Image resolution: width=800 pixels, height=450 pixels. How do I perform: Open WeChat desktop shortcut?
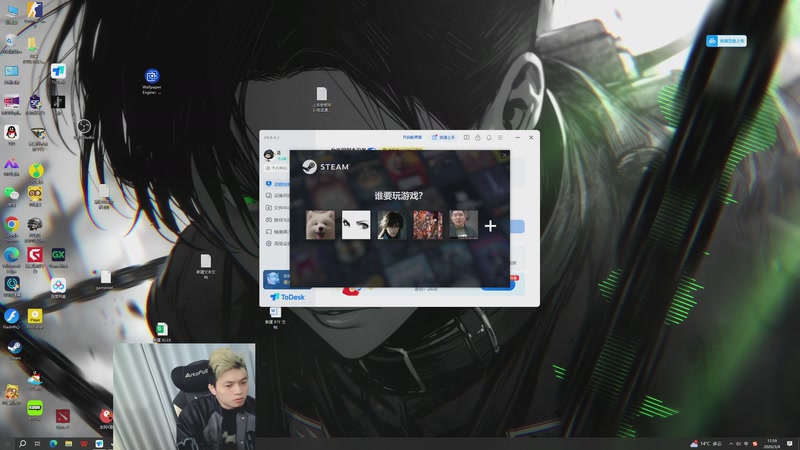click(x=11, y=193)
